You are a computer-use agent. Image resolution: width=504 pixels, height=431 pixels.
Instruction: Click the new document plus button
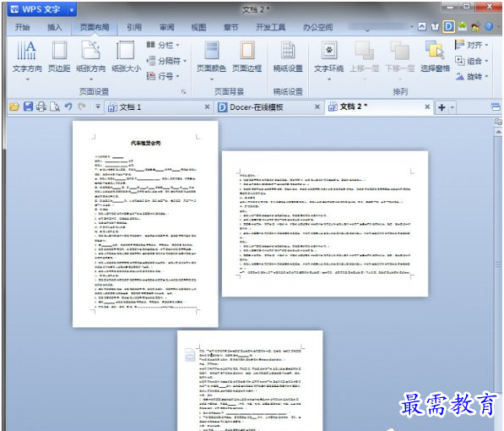point(442,107)
